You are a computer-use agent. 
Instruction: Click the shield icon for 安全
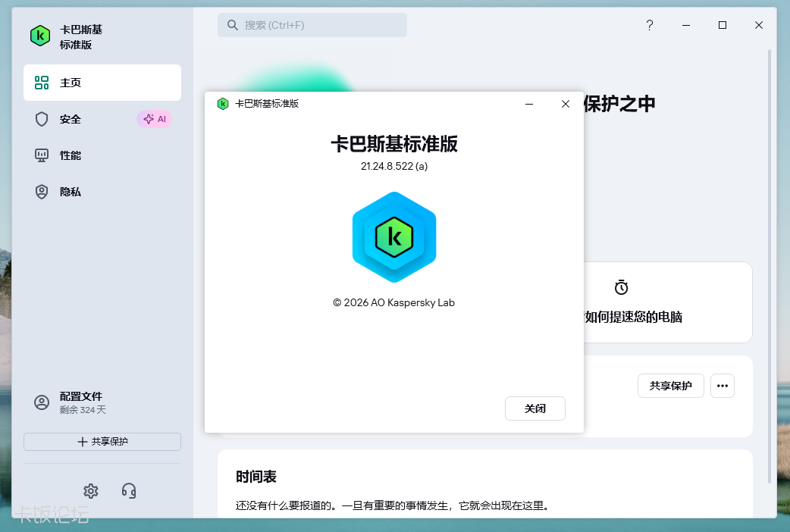(41, 120)
